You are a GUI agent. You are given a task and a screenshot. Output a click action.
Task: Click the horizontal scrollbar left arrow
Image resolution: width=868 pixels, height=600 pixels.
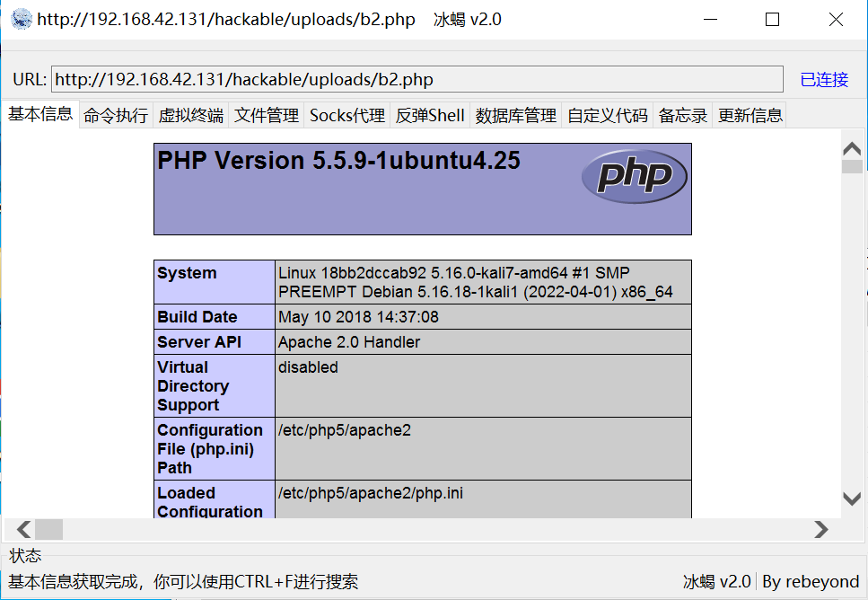[x=23, y=529]
